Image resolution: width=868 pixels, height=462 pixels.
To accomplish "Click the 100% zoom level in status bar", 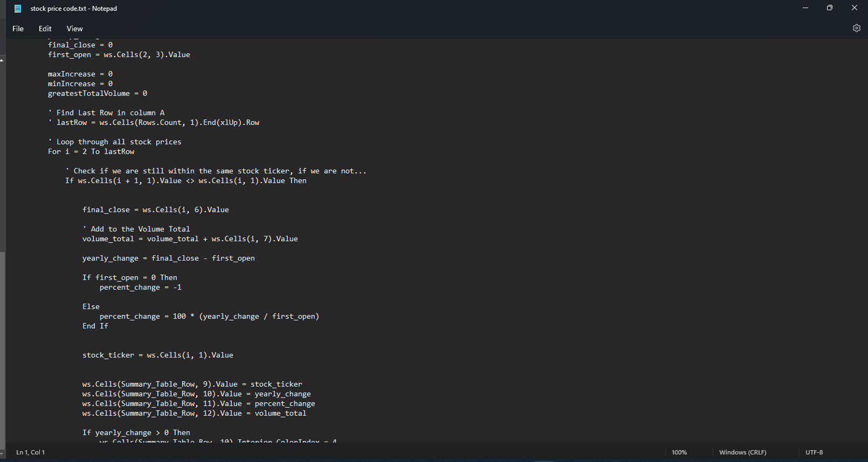I will click(x=679, y=452).
